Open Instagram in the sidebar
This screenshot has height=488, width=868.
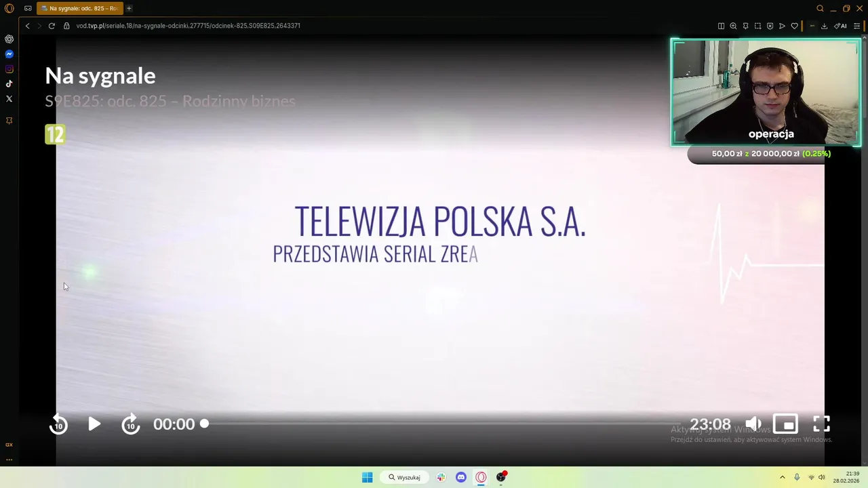coord(9,69)
